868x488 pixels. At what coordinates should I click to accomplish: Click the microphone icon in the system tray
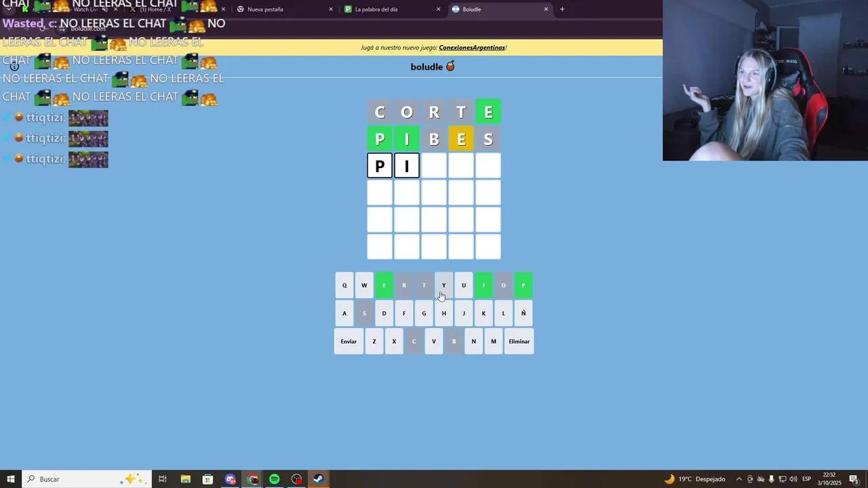(x=771, y=479)
